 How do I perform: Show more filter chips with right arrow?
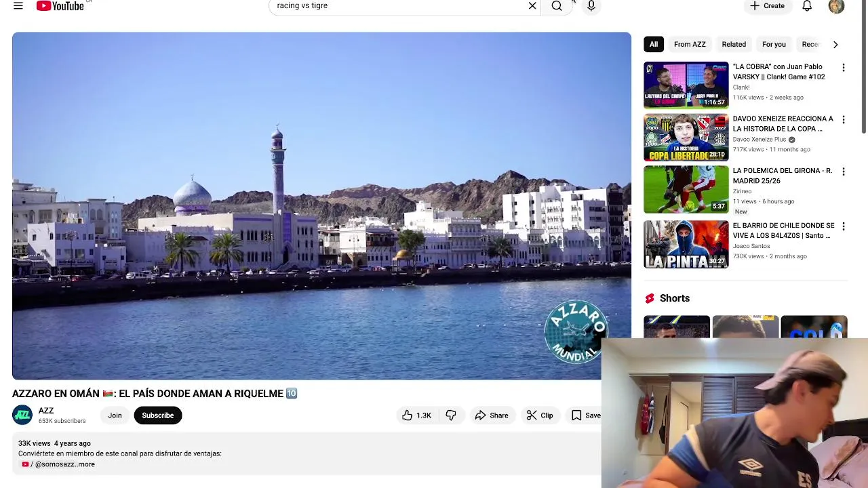coord(835,44)
